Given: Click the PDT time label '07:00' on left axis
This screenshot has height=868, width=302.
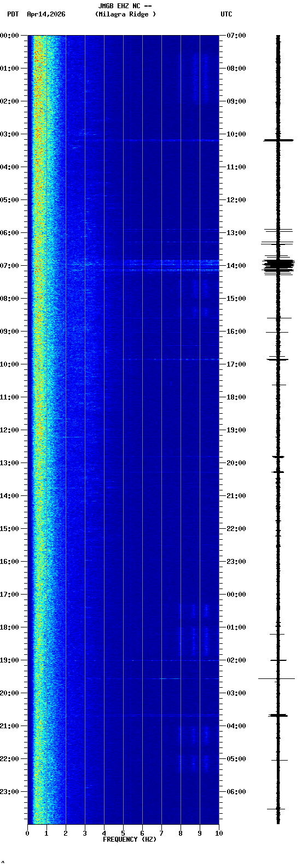Looking at the screenshot, I should click(x=9, y=266).
